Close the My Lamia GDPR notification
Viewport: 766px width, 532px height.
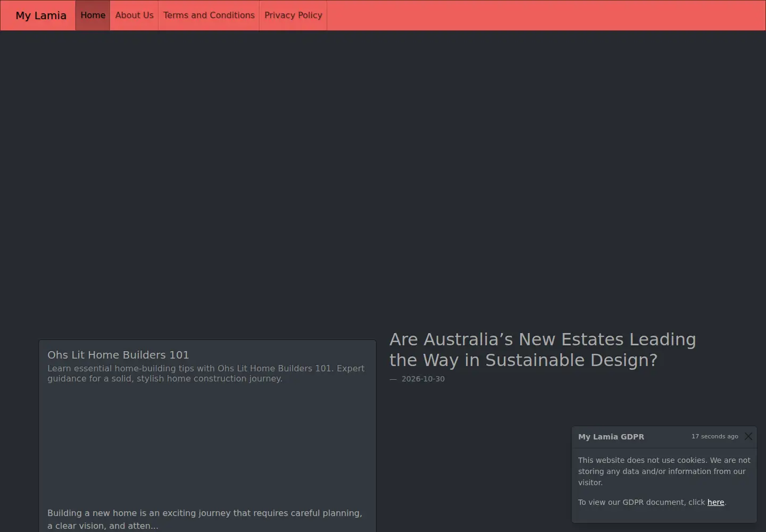(x=748, y=436)
